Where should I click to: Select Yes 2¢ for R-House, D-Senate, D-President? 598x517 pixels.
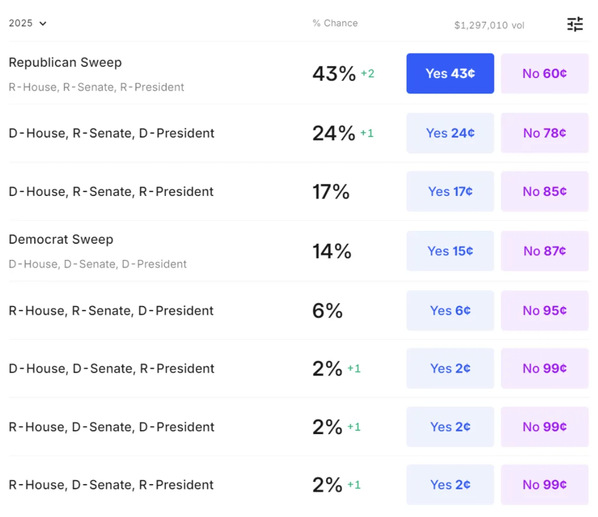450,427
